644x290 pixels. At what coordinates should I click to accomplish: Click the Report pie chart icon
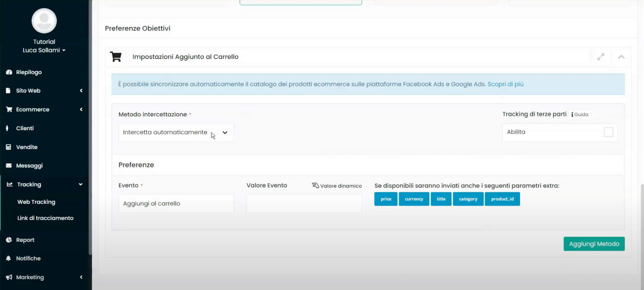coord(9,240)
